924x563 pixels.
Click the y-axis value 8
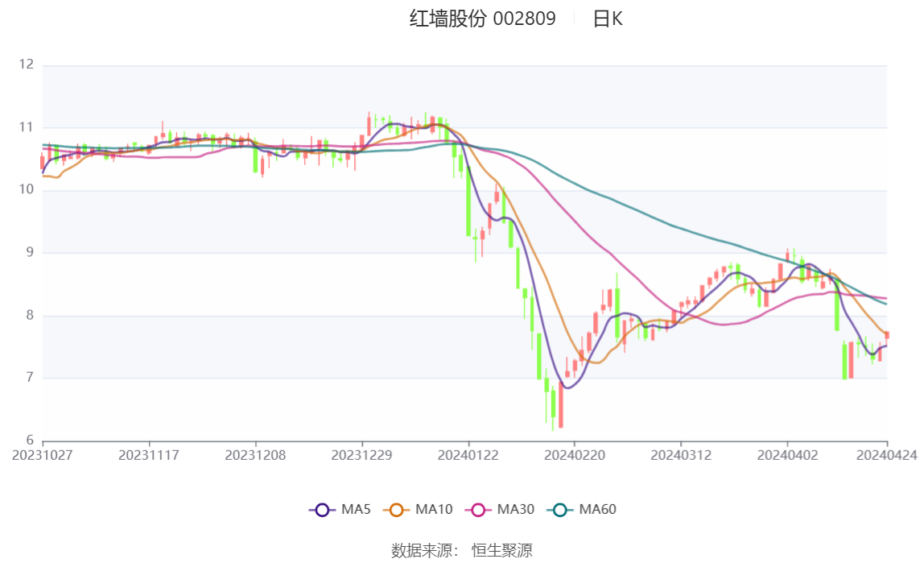pos(30,316)
